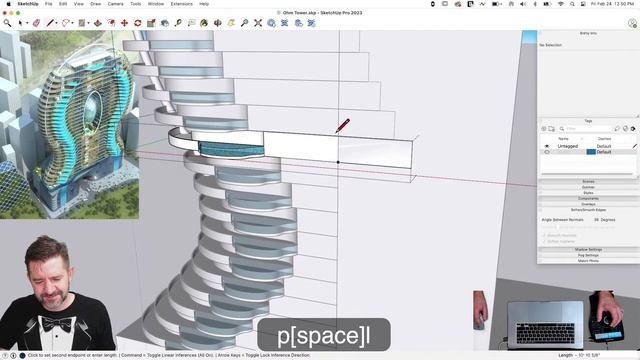Activate the Line pencil tool
Viewport: 640px width, 360px height.
pyautogui.click(x=50, y=23)
